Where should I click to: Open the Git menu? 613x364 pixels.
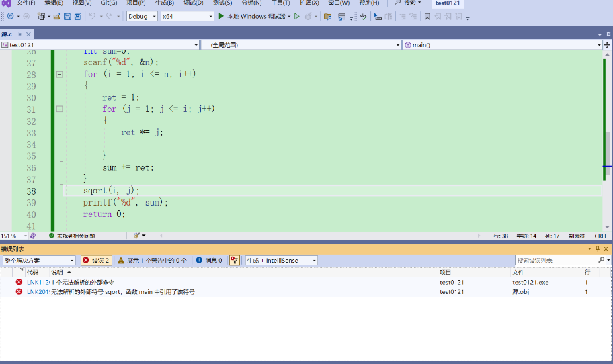coord(109,3)
